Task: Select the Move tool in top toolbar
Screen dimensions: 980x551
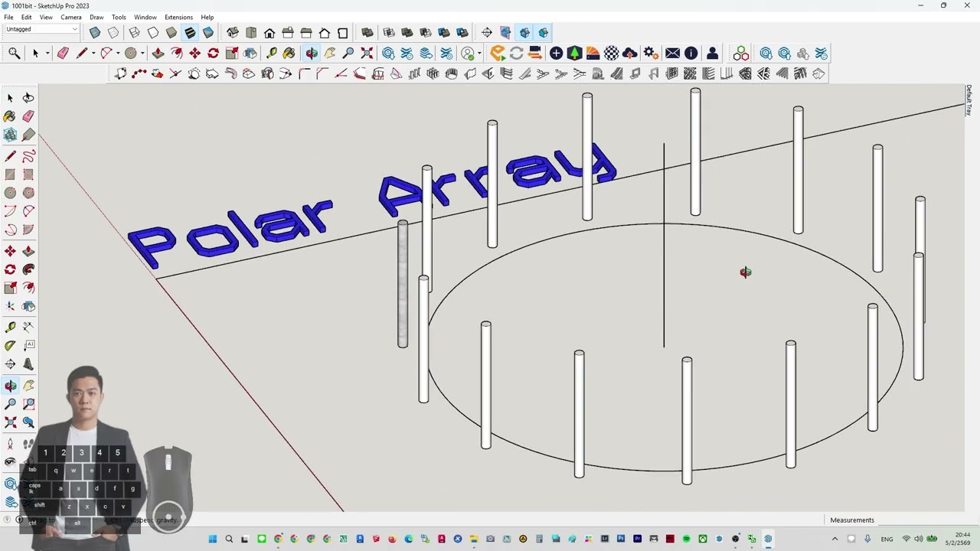Action: (195, 53)
